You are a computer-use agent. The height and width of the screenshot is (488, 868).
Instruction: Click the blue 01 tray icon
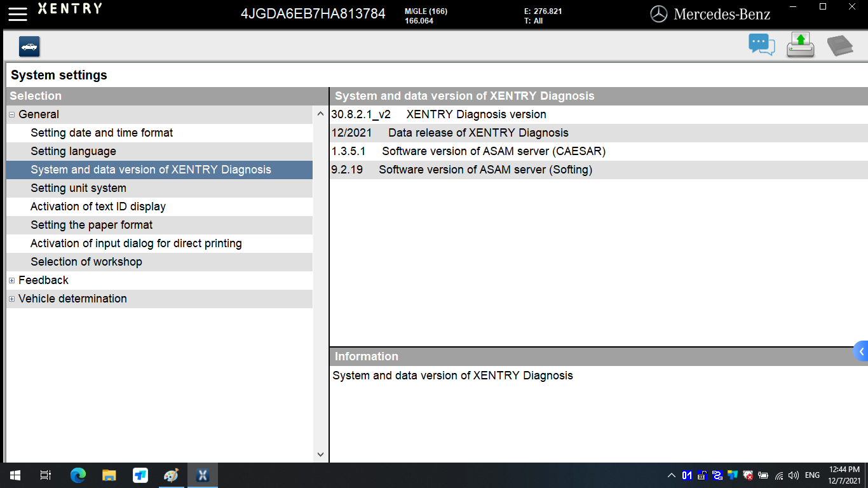[687, 475]
